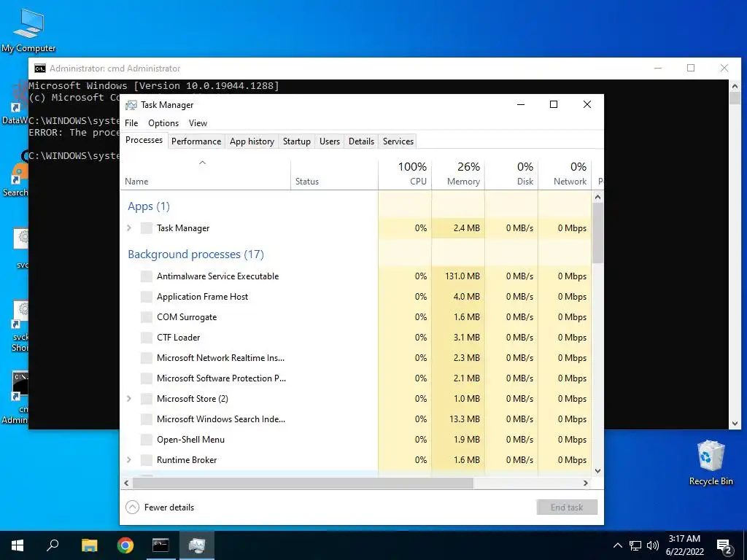The image size is (747, 560).
Task: Click the Open-Shell Menu process icon
Action: coord(147,440)
